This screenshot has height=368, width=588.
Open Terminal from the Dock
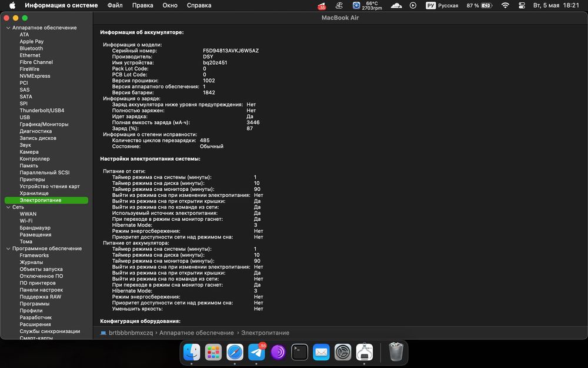[x=300, y=352]
